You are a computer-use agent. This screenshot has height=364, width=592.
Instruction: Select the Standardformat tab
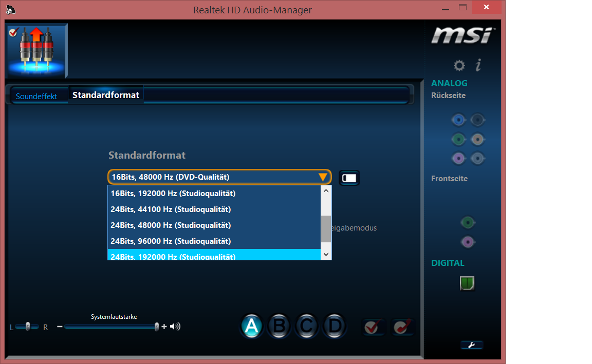tap(106, 95)
